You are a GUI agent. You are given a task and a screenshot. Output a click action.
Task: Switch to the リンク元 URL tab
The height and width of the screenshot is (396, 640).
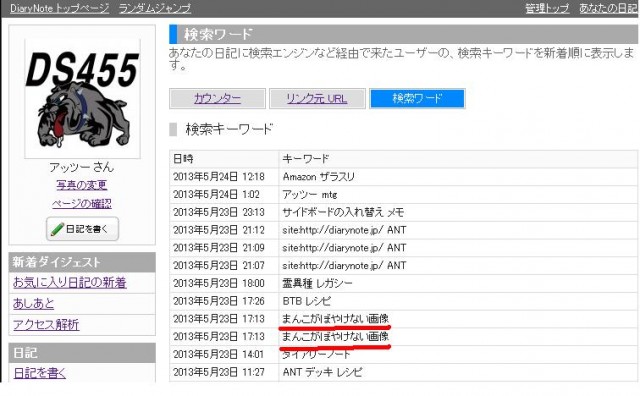317,98
